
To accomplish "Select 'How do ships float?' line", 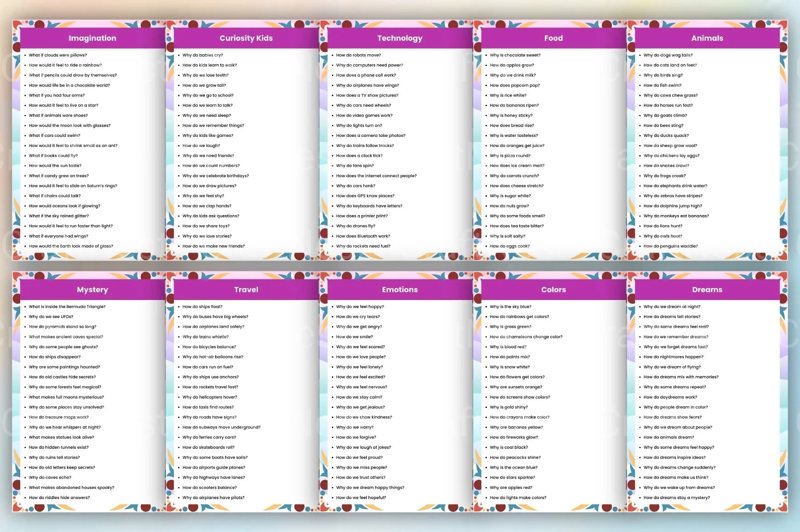I will pos(202,307).
